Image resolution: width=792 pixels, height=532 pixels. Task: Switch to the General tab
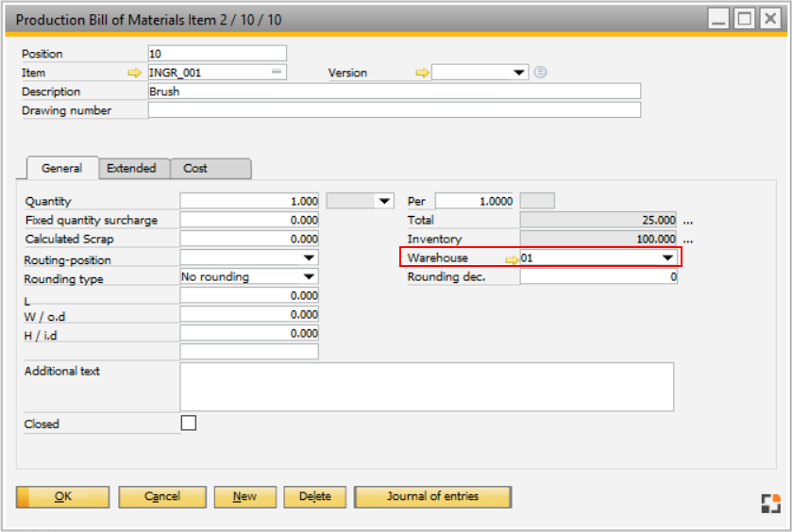tap(61, 168)
